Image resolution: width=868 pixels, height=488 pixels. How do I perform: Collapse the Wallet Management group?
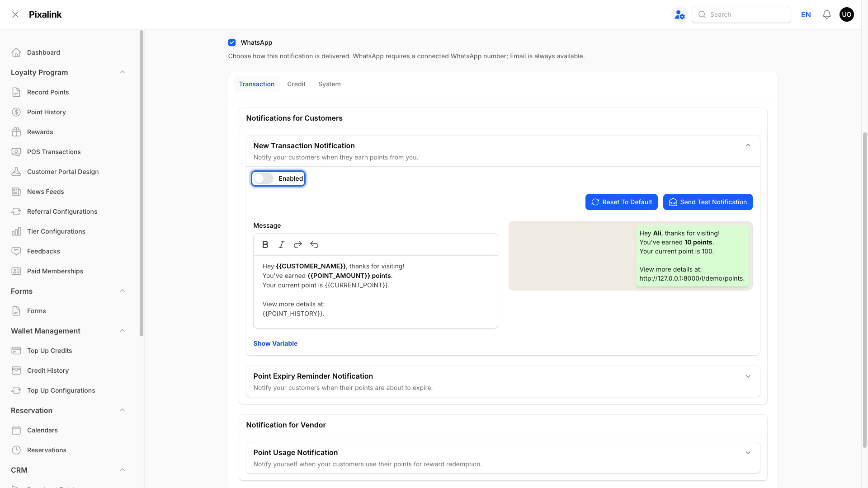[123, 331]
